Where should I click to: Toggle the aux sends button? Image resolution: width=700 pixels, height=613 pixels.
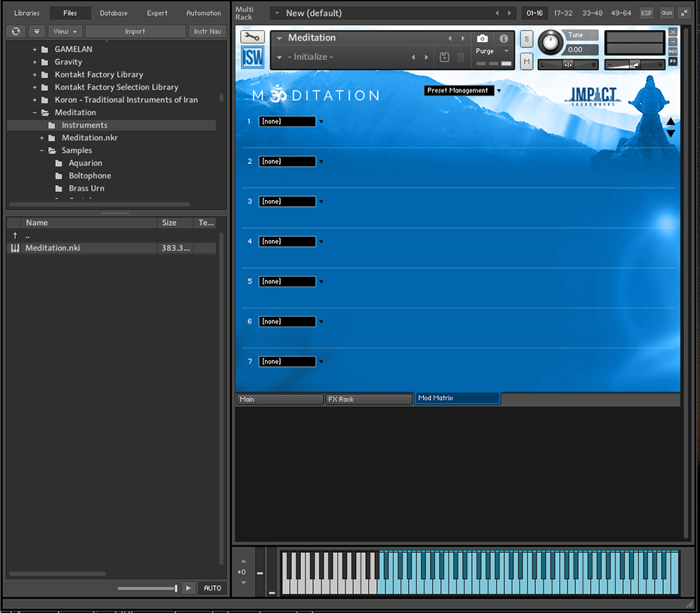(667, 13)
